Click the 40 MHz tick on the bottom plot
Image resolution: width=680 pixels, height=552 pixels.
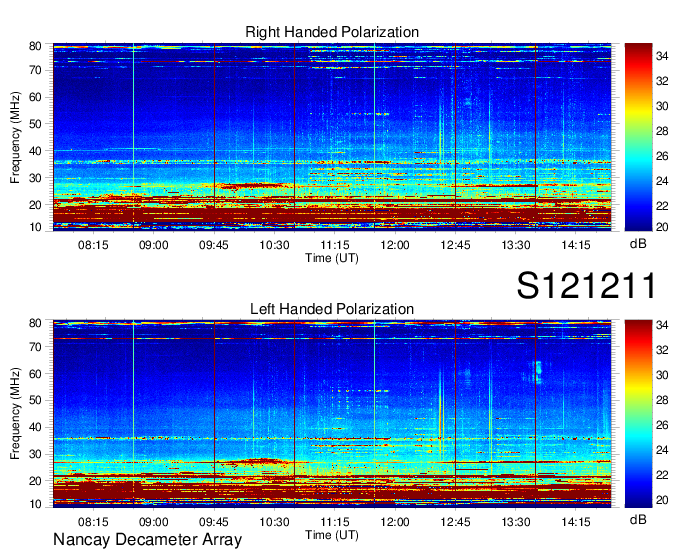point(35,427)
